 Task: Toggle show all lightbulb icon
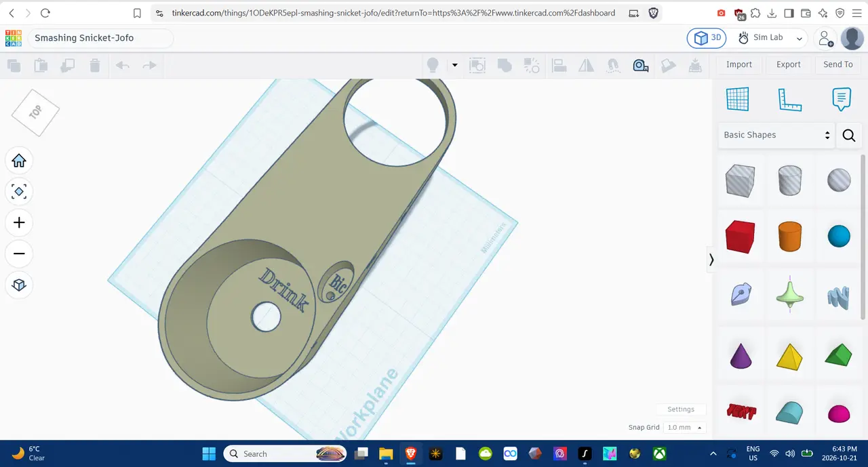coord(433,65)
